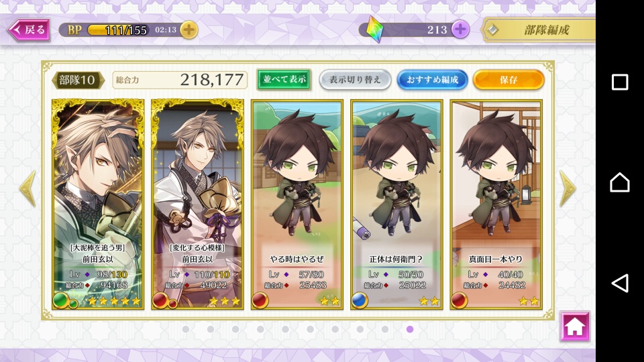Save the squad with 保存 button
The image size is (644, 362).
pyautogui.click(x=508, y=80)
